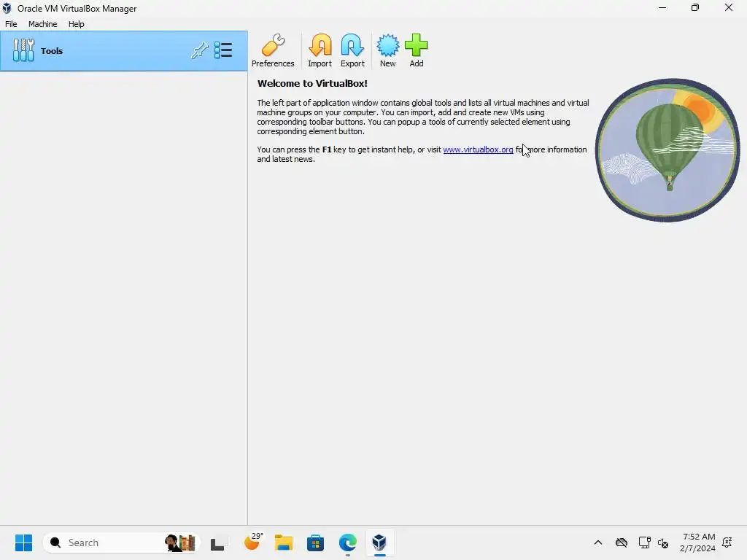Show hidden system tray icons
Image resolution: width=747 pixels, height=560 pixels.
598,542
